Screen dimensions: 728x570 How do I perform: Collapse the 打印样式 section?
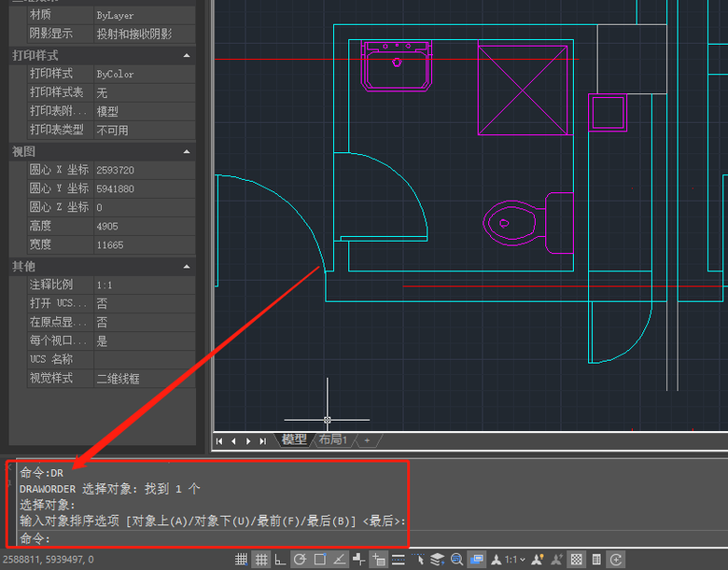[x=187, y=56]
